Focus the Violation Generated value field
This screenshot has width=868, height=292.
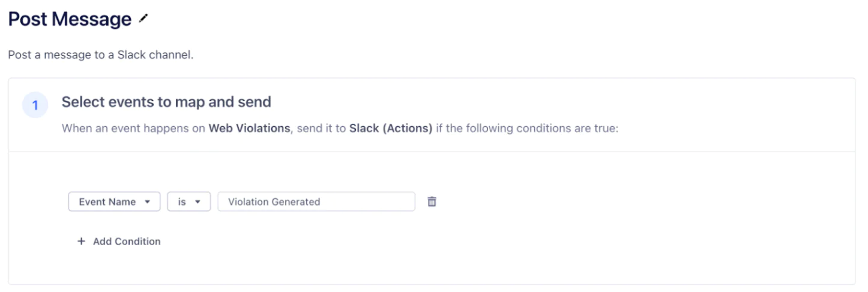point(316,202)
